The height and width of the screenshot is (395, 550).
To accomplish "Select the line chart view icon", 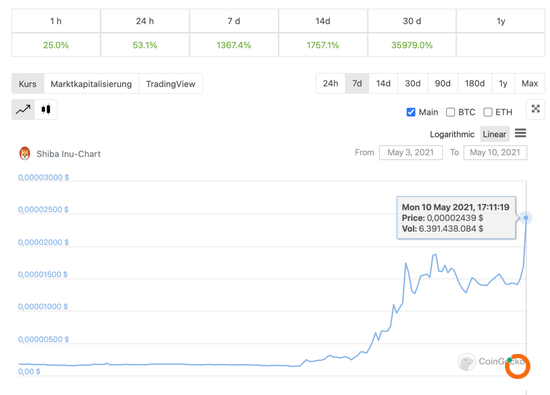I will [x=23, y=110].
